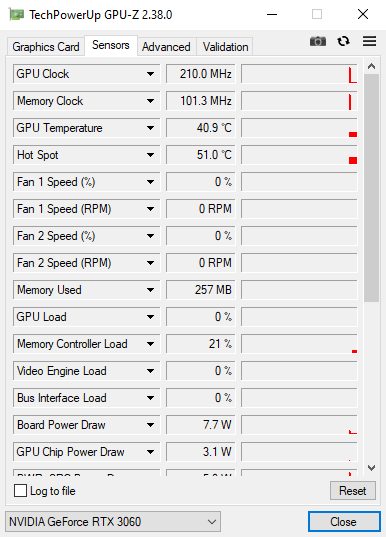Open the hamburger menu icon
The width and height of the screenshot is (386, 537).
[370, 41]
